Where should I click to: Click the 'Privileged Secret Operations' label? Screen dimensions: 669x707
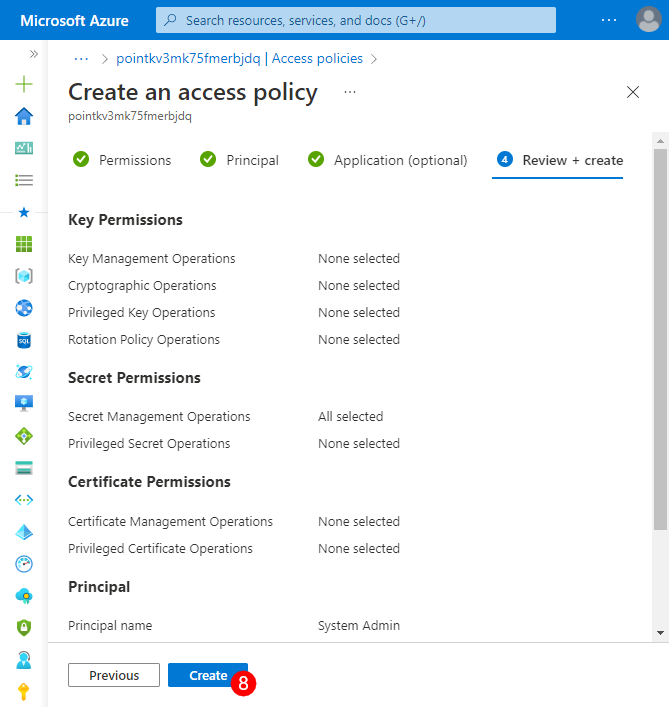point(149,444)
